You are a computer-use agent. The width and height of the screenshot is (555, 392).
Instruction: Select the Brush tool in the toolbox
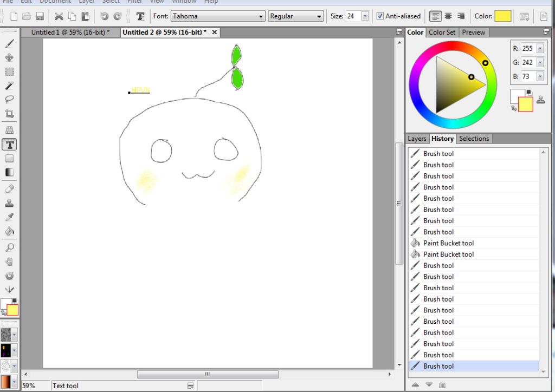(x=10, y=43)
